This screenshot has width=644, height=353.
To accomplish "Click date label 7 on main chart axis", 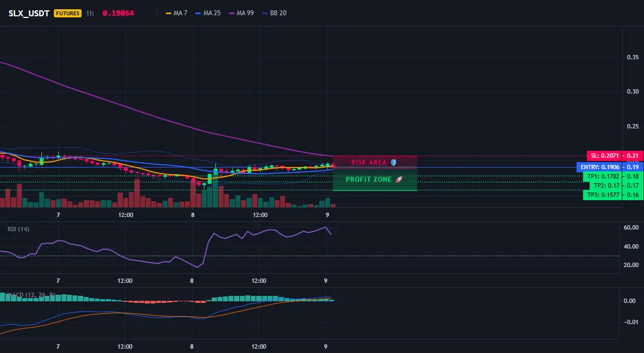I will 58,215.
